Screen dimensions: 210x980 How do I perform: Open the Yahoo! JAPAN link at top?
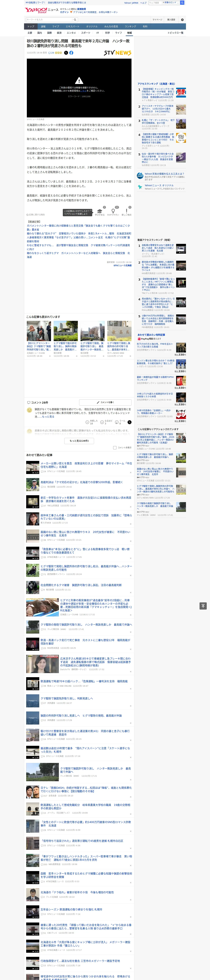pos(131,3)
